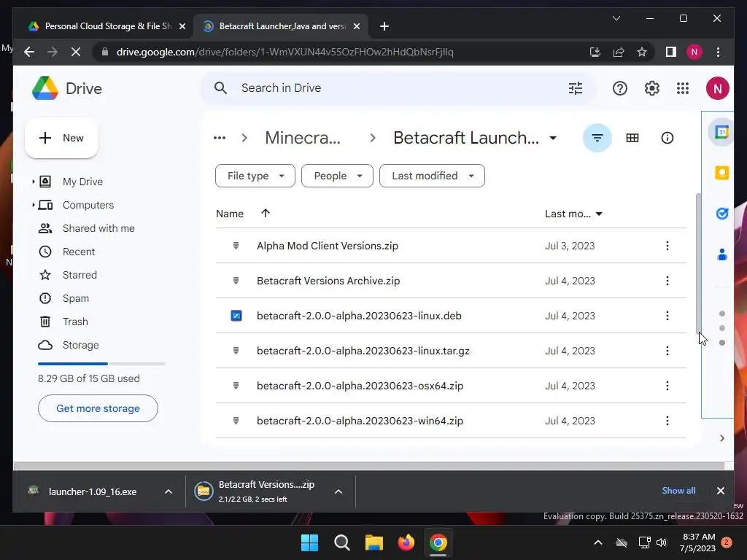Open Spam in sidebar
The height and width of the screenshot is (560, 747).
pyautogui.click(x=76, y=298)
